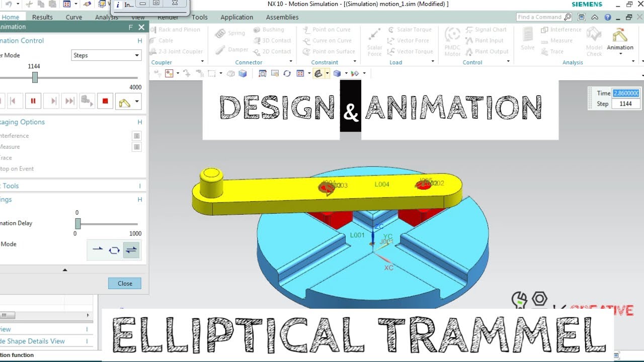Select Loop play mode icon
The image size is (644, 362).
tap(114, 250)
